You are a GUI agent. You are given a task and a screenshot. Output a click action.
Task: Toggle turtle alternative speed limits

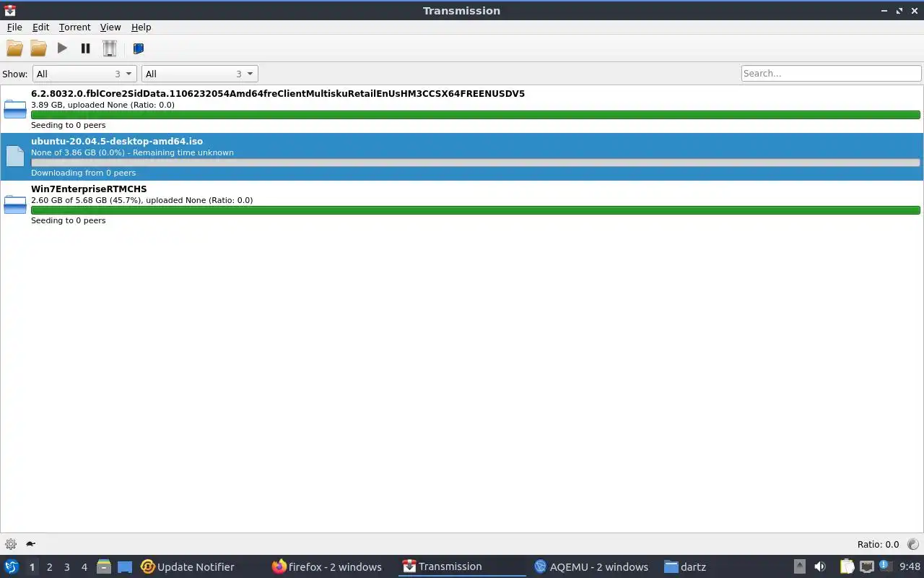31,544
